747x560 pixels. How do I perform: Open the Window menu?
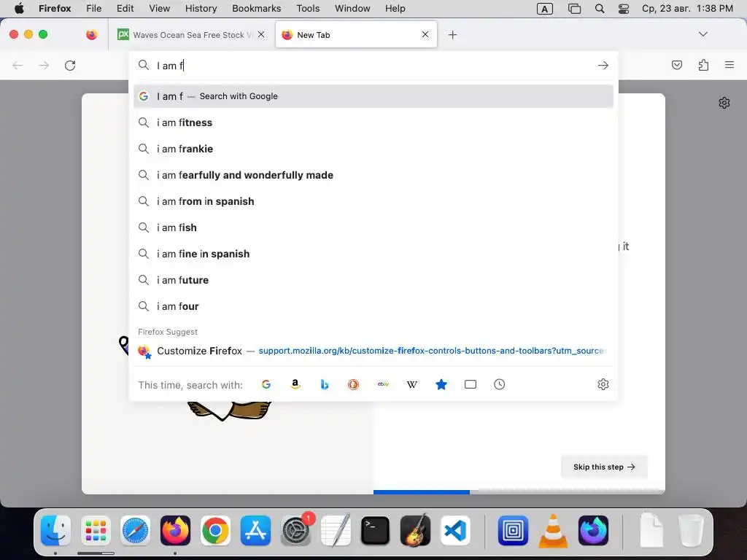(x=352, y=9)
